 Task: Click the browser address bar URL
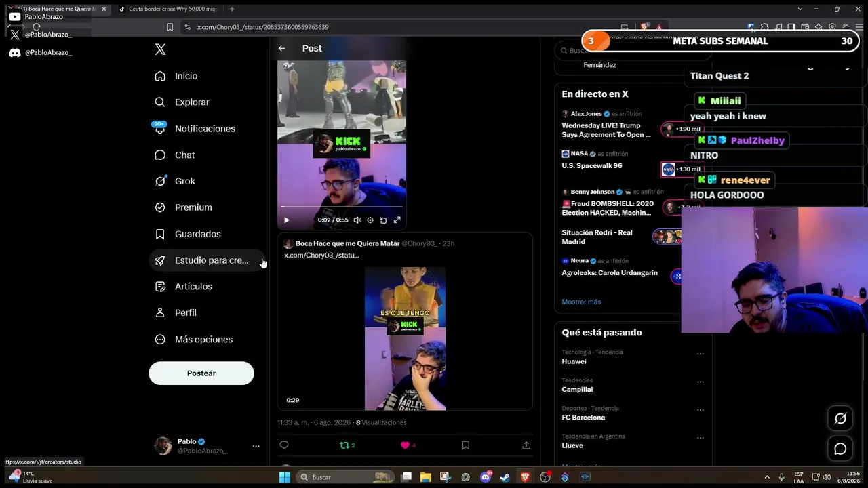(263, 27)
